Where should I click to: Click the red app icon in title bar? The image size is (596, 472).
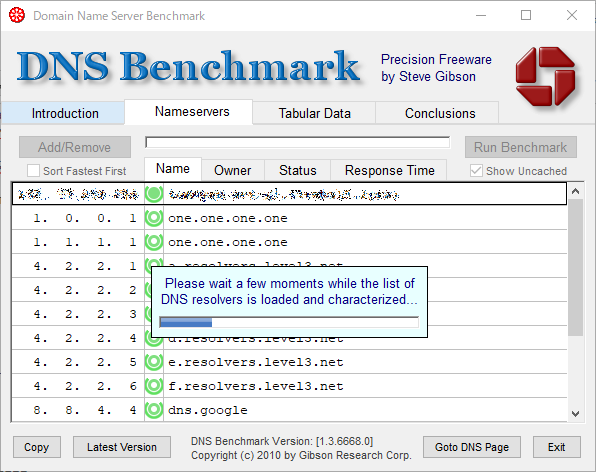pyautogui.click(x=17, y=15)
